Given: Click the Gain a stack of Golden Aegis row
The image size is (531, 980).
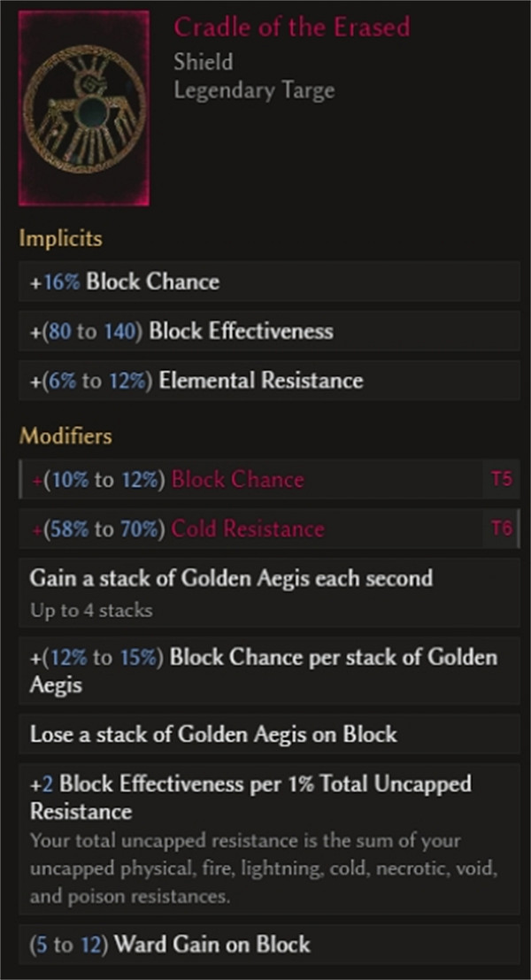Looking at the screenshot, I should point(231,579).
